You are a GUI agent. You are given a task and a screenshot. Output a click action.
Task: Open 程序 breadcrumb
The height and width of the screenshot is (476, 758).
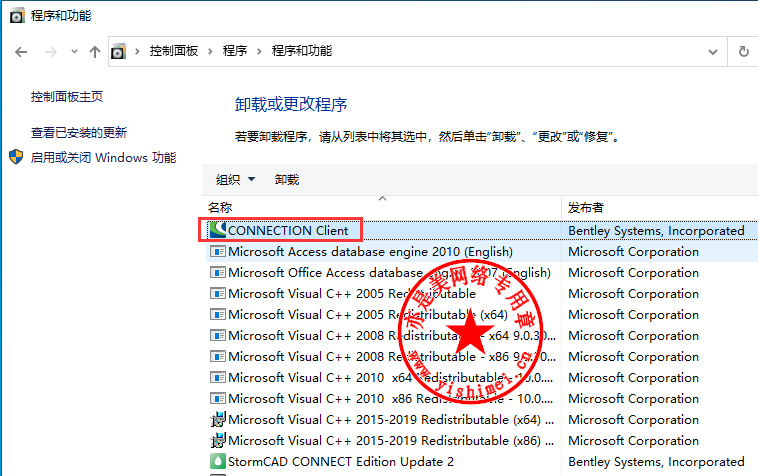(235, 51)
